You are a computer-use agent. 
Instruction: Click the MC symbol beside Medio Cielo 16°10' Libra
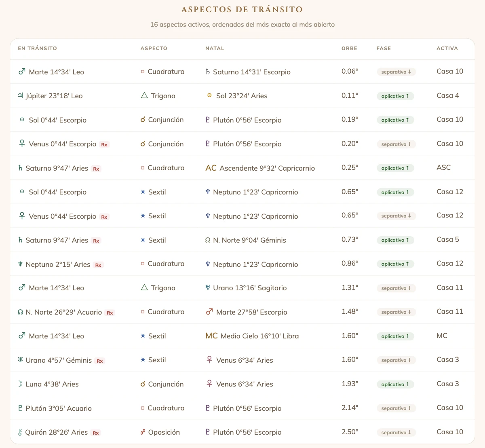coord(211,336)
